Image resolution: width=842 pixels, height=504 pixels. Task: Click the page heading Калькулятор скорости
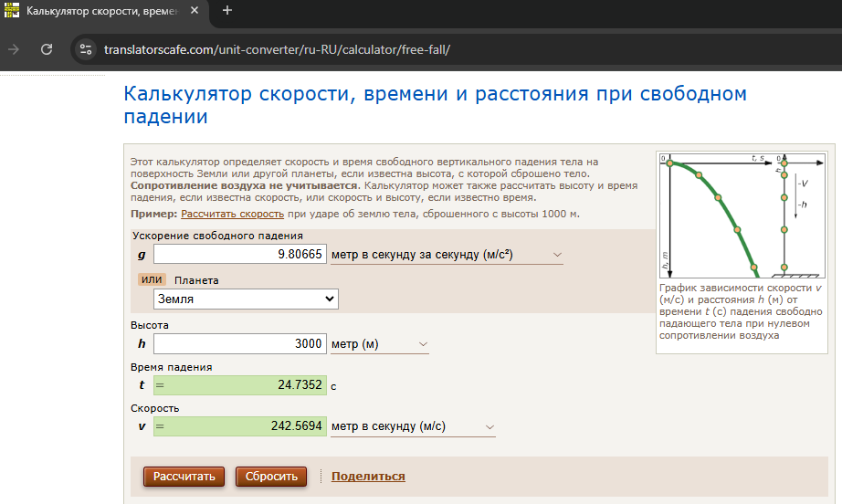coord(435,105)
